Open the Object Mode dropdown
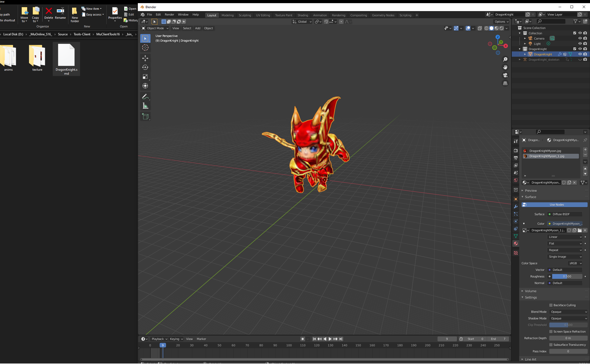The image size is (590, 364). pyautogui.click(x=155, y=28)
